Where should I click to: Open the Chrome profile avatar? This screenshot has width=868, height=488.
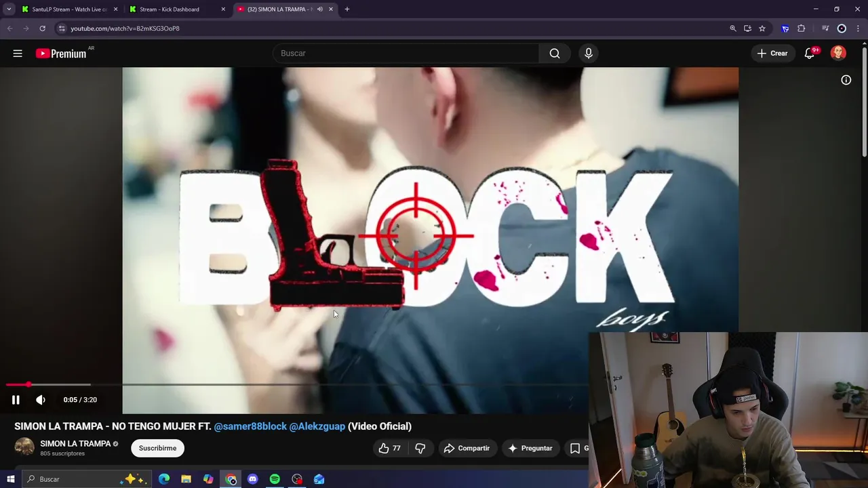842,28
